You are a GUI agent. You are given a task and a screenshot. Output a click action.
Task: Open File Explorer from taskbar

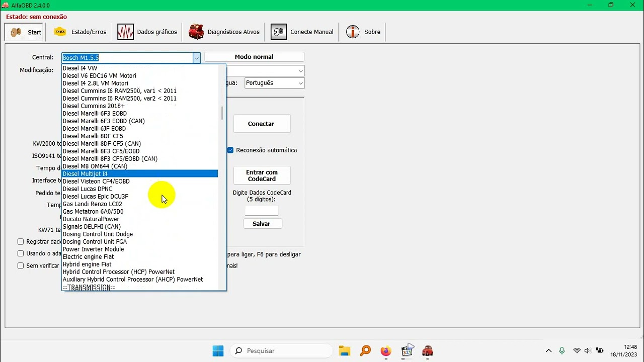(x=344, y=350)
